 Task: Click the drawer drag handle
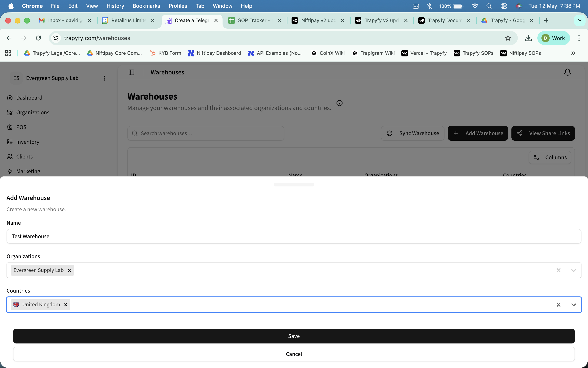coord(294,185)
